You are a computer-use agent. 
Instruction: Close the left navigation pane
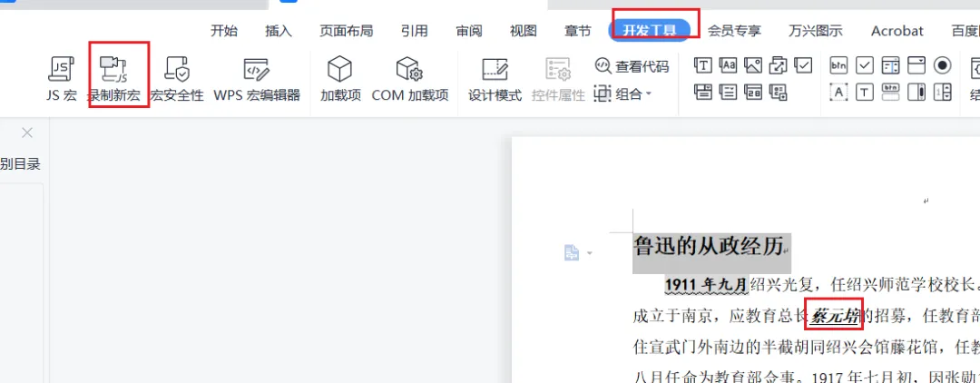[x=27, y=133]
